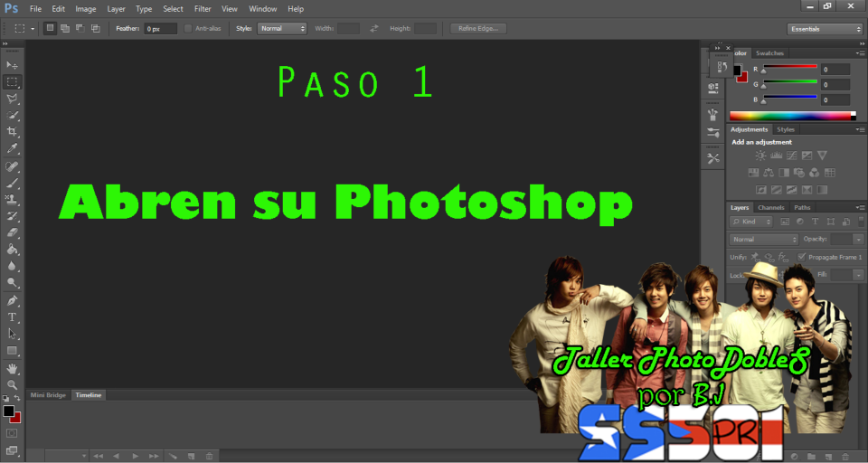The height and width of the screenshot is (463, 868).
Task: Select the Hand tool
Action: click(12, 369)
